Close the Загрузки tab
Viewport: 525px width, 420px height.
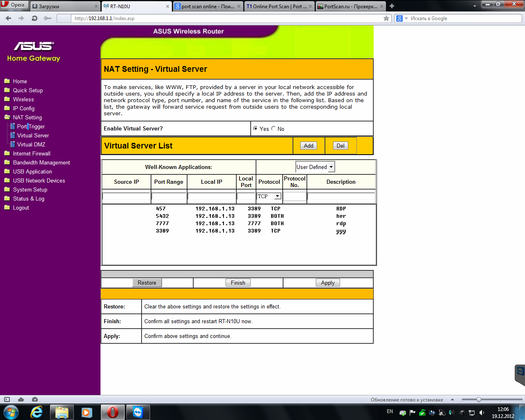tap(96, 6)
